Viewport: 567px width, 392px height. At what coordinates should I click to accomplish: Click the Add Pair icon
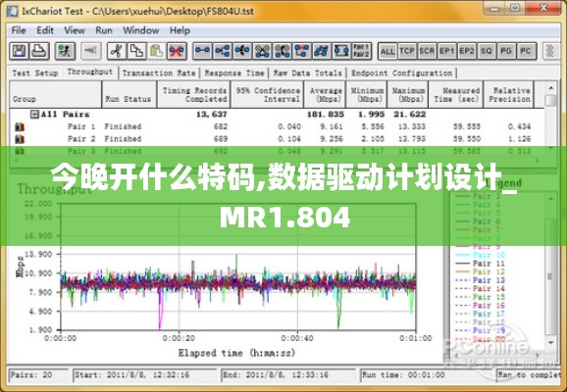tap(202, 51)
